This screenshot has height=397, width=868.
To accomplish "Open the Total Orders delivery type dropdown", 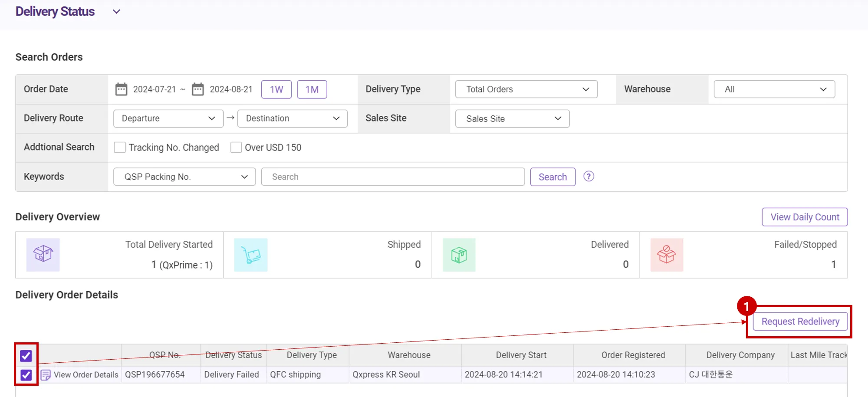I will point(526,89).
